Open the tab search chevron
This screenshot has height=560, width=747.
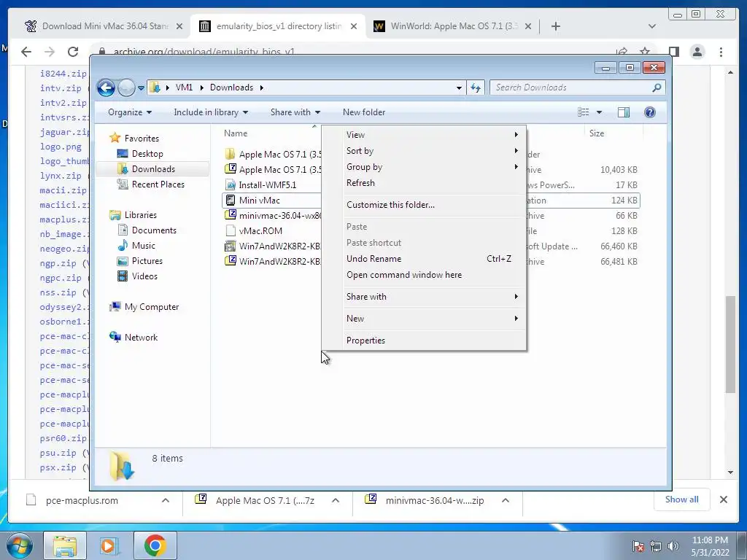tap(652, 26)
